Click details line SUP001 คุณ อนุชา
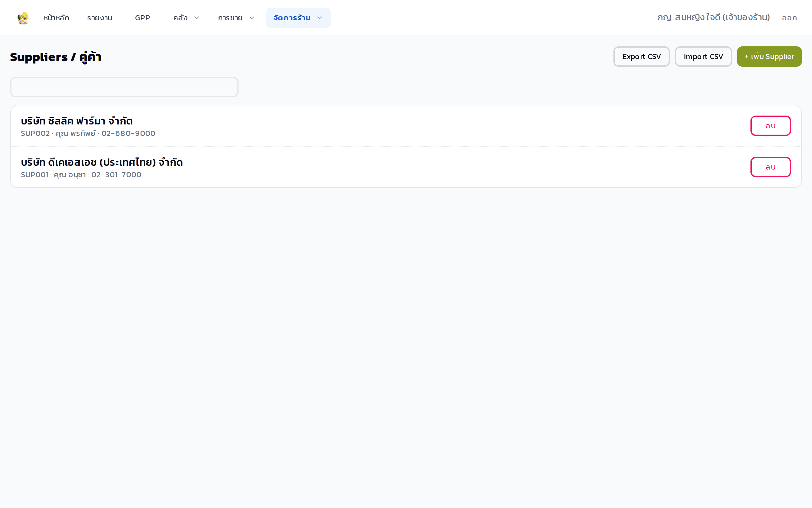 [x=81, y=175]
